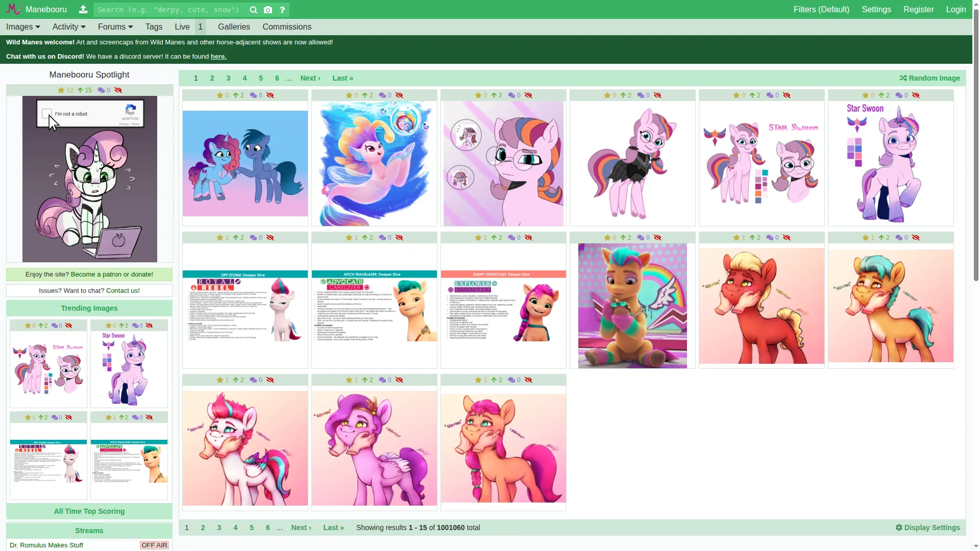Image resolution: width=980 pixels, height=551 pixels.
Task: Follow the Discord "here." link
Action: (x=218, y=57)
